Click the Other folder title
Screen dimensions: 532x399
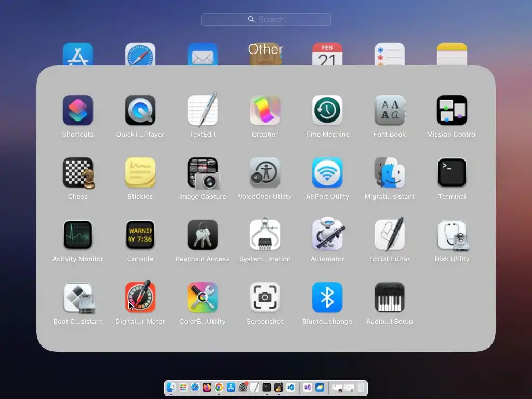tap(265, 49)
